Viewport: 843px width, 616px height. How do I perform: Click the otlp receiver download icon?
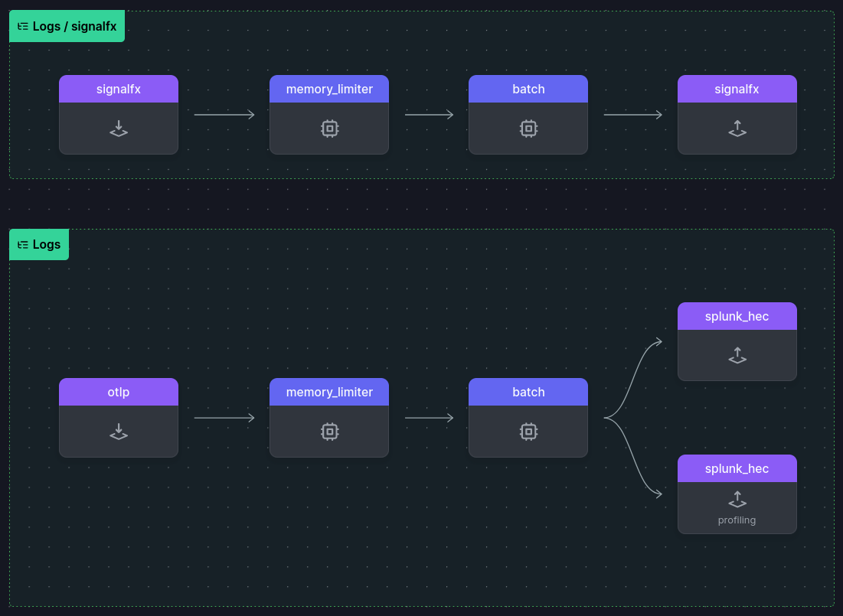tap(118, 432)
